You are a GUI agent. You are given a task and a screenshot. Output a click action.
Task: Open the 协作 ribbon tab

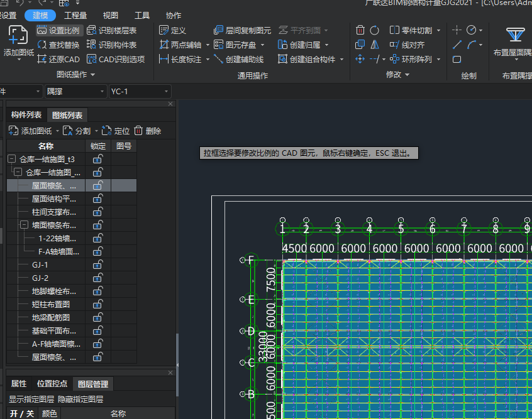[x=174, y=15]
